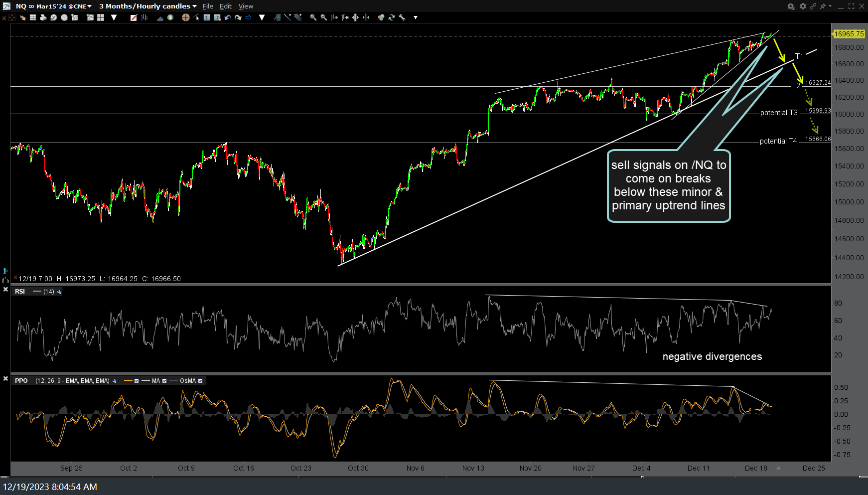Close the PPO panel with its X button

[x=5, y=380]
